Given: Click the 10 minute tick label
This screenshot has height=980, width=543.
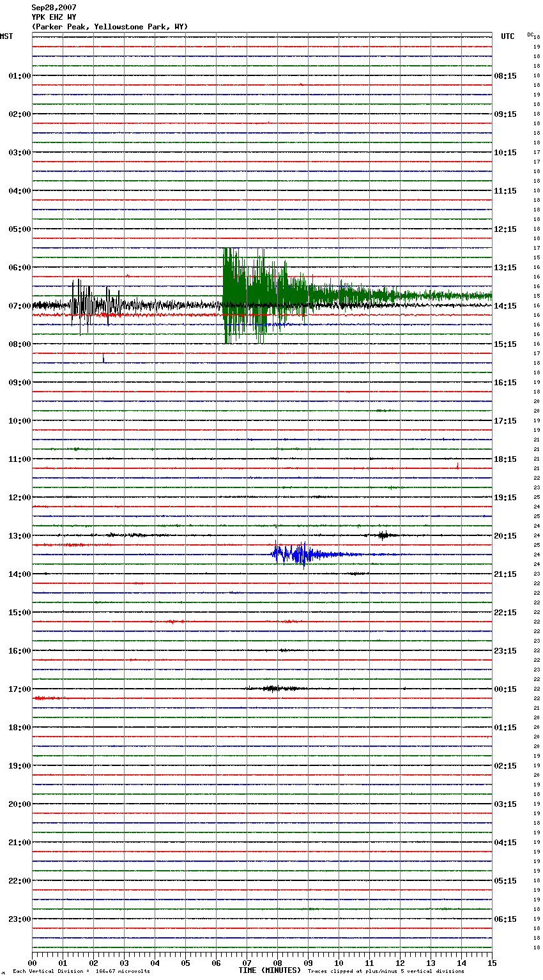Looking at the screenshot, I should click(339, 963).
